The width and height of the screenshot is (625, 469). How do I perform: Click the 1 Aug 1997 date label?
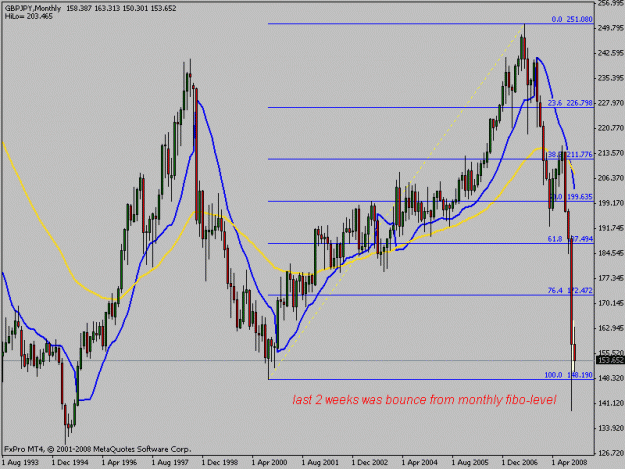coord(170,463)
